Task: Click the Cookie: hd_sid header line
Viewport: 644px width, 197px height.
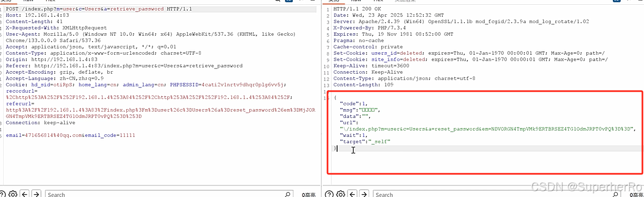Action: tap(146, 84)
